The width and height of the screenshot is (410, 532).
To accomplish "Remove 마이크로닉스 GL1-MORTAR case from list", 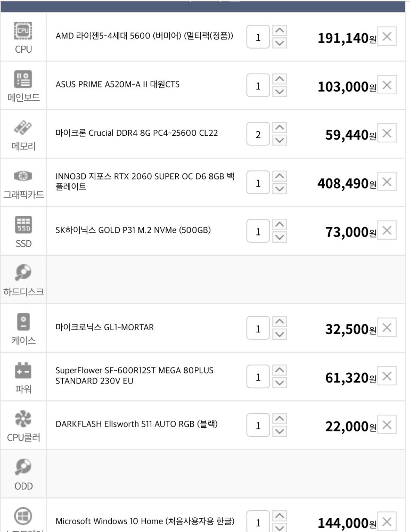I will [x=387, y=327].
